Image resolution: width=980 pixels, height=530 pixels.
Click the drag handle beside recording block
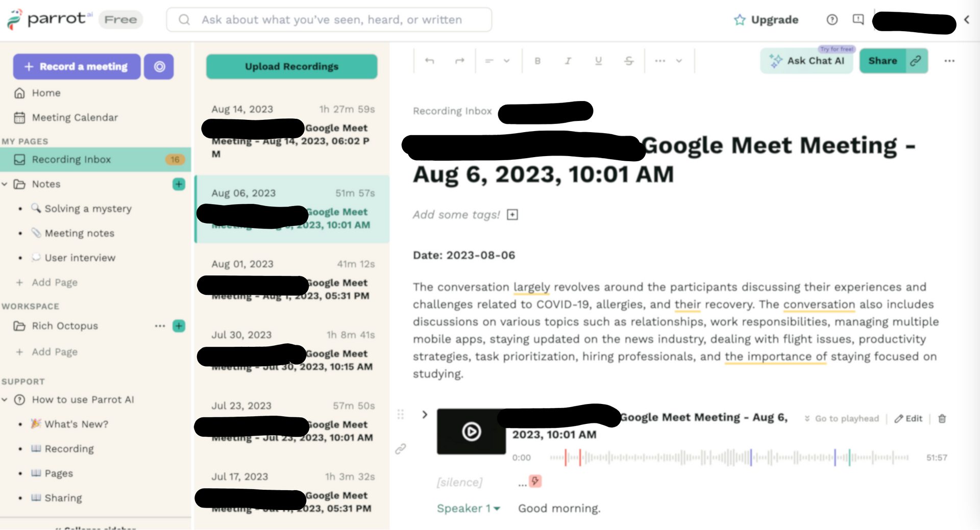click(400, 414)
